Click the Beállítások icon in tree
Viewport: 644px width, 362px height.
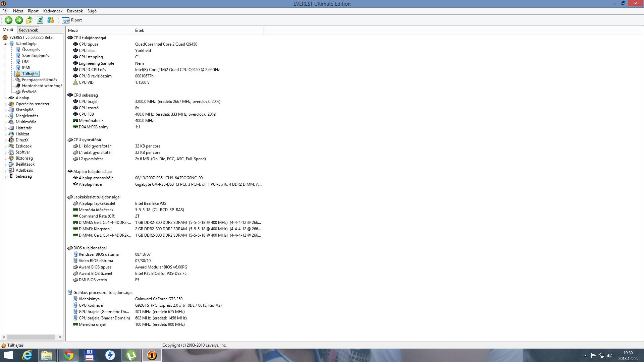[11, 164]
